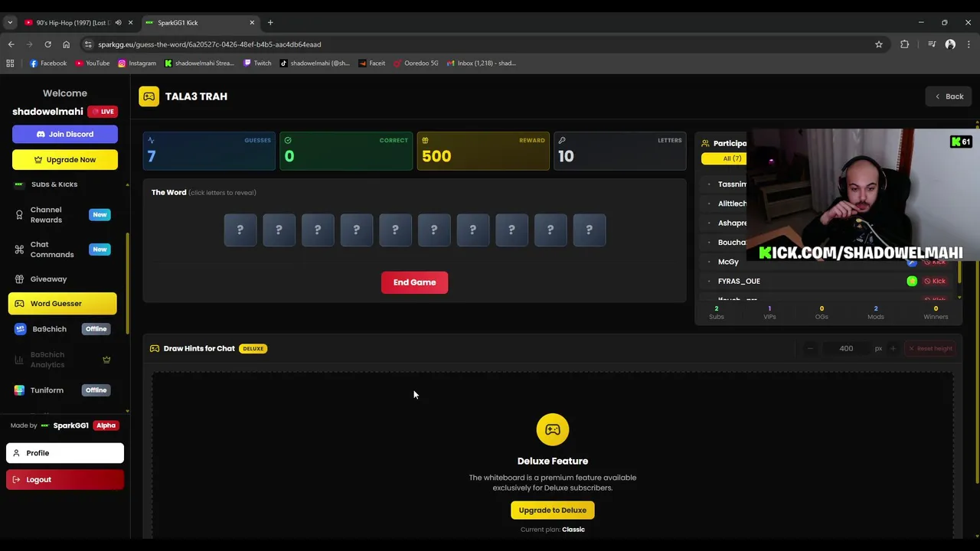This screenshot has width=980, height=551.
Task: Click the Upgrade to Deluxe button
Action: pyautogui.click(x=552, y=510)
